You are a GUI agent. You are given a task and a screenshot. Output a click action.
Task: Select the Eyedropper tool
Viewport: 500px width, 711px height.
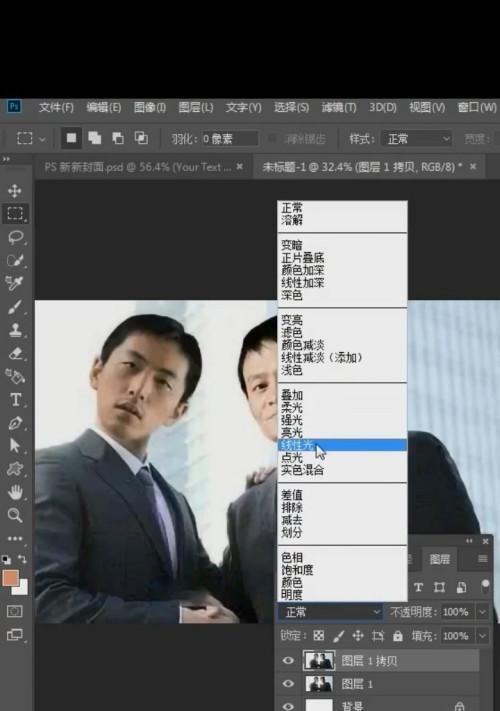[15, 283]
